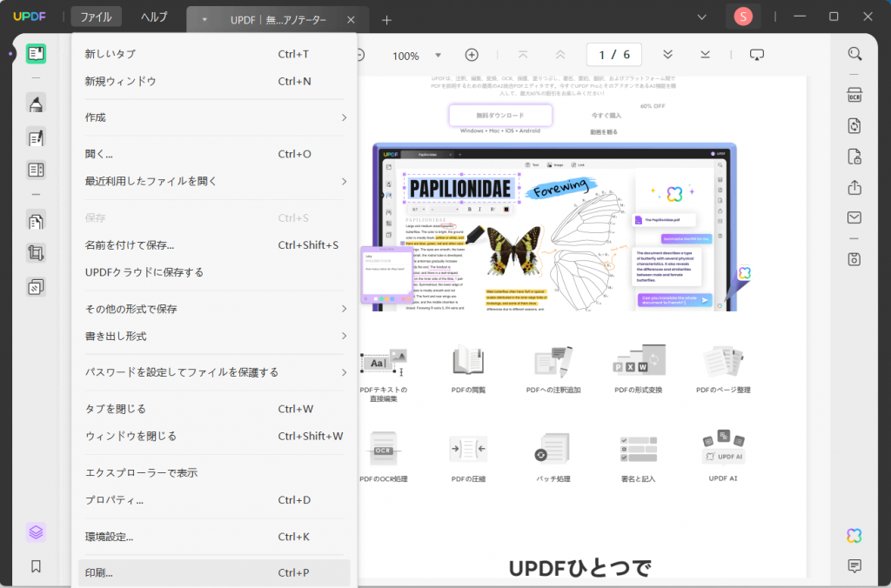The height and width of the screenshot is (588, 891).
Task: Open the Share file icon
Action: click(854, 187)
